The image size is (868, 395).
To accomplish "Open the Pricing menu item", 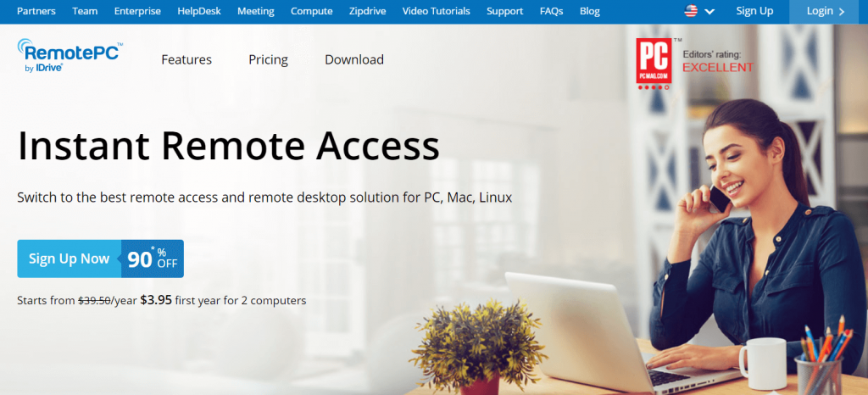I will [268, 59].
